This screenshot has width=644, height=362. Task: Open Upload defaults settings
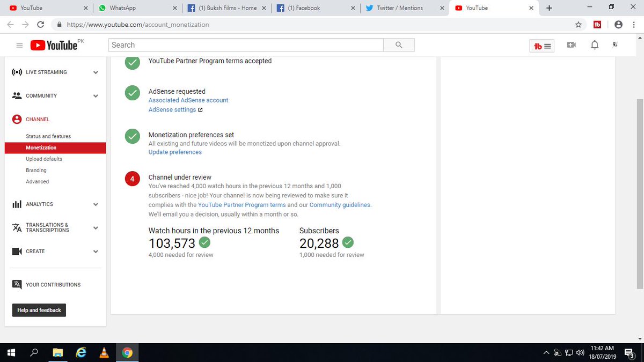(44, 159)
